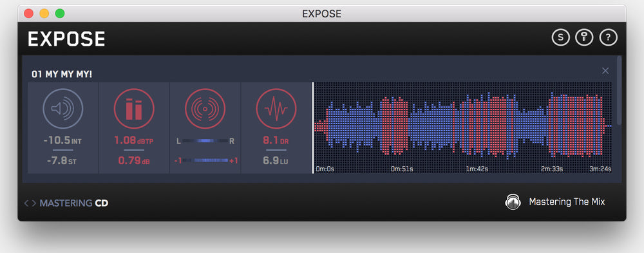Click the -1 to +1 correlation meter

205,160
